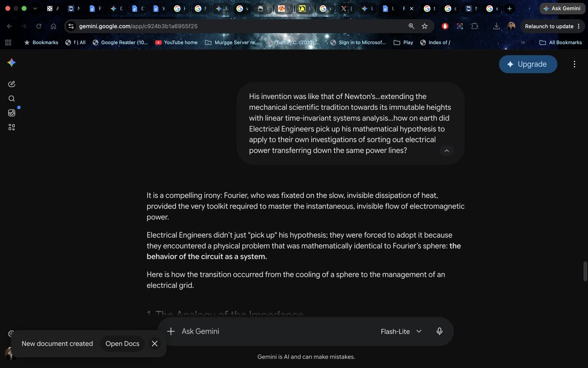The image size is (588, 368).
Task: Open the Google Reader bookmark
Action: coord(120,43)
